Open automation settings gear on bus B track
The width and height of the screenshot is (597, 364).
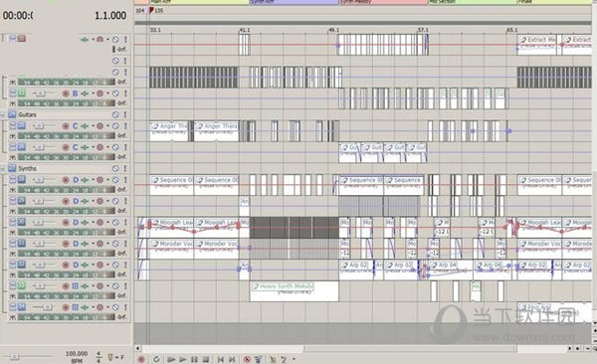pyautogui.click(x=99, y=93)
